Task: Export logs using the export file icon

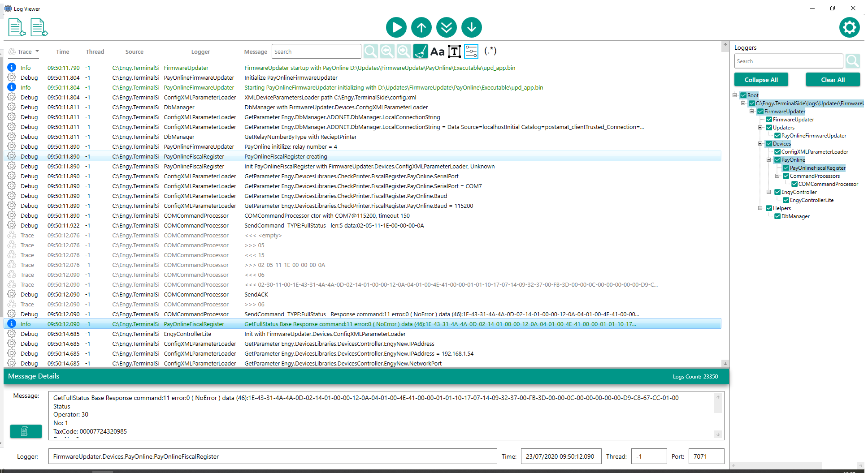Action: [x=39, y=27]
